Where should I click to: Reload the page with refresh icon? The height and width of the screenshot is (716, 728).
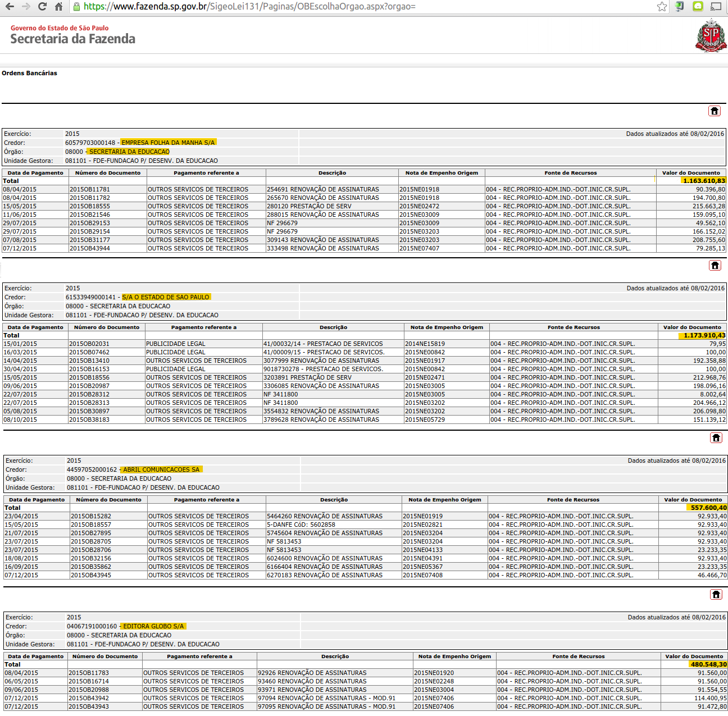point(42,7)
